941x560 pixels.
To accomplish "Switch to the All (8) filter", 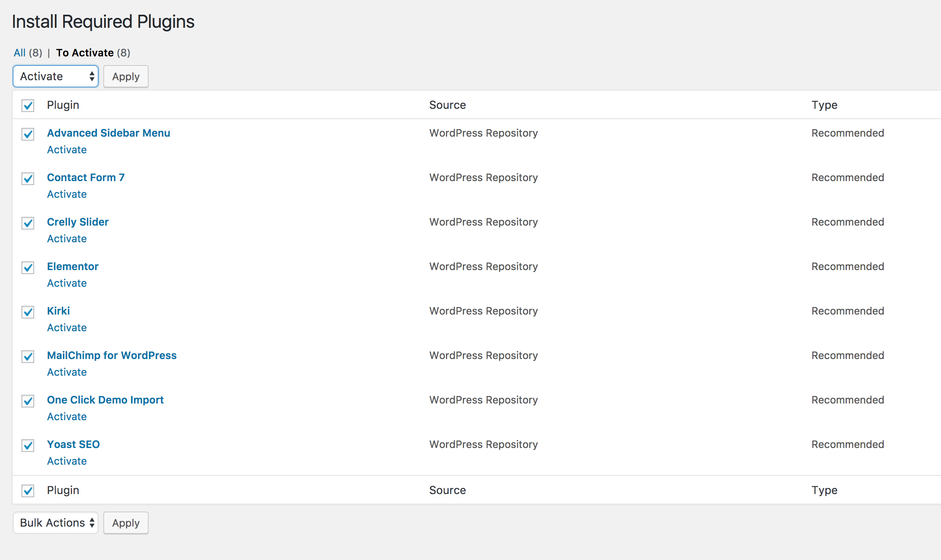I will [x=19, y=53].
